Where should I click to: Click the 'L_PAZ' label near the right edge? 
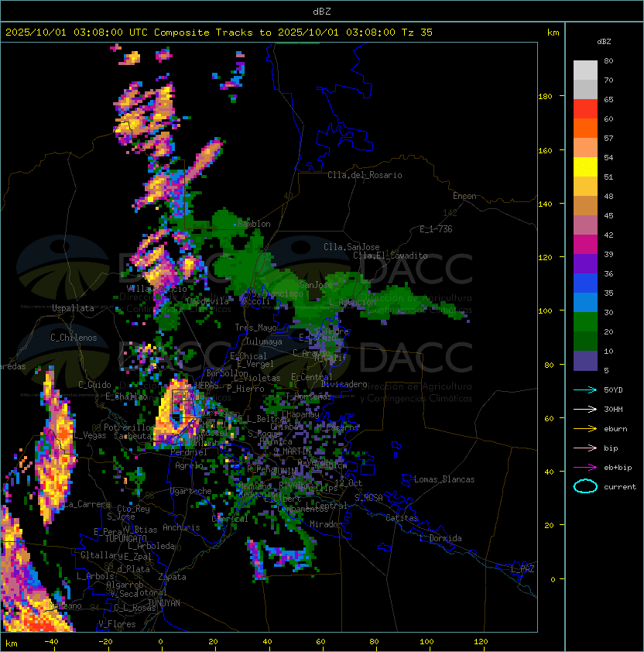coord(522,569)
